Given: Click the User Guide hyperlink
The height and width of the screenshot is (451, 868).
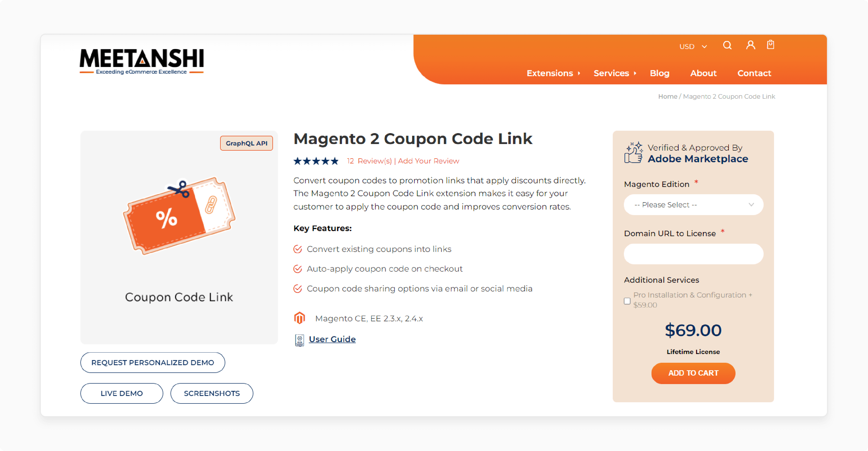Looking at the screenshot, I should [x=332, y=338].
